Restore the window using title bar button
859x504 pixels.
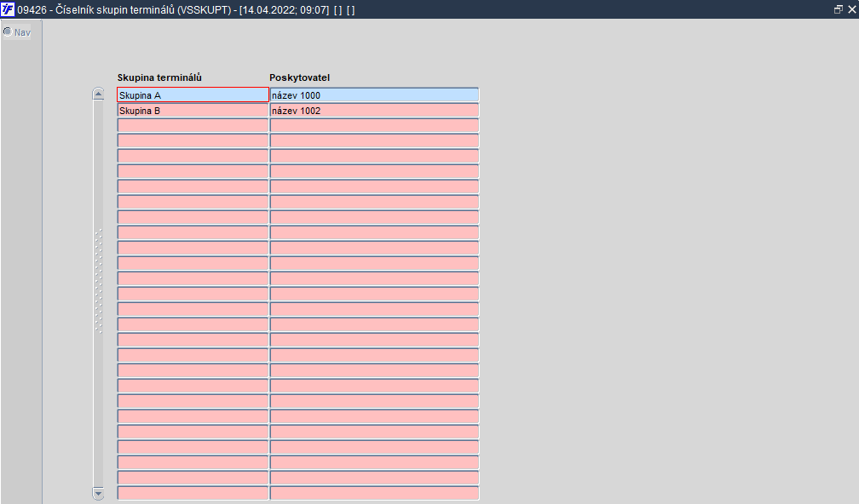[x=839, y=9]
